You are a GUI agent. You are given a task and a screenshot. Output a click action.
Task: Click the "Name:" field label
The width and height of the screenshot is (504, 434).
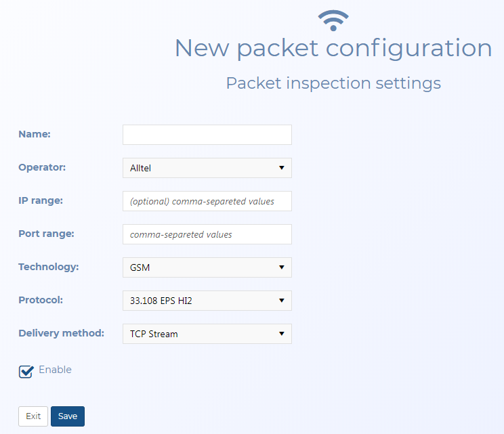pyautogui.click(x=35, y=134)
